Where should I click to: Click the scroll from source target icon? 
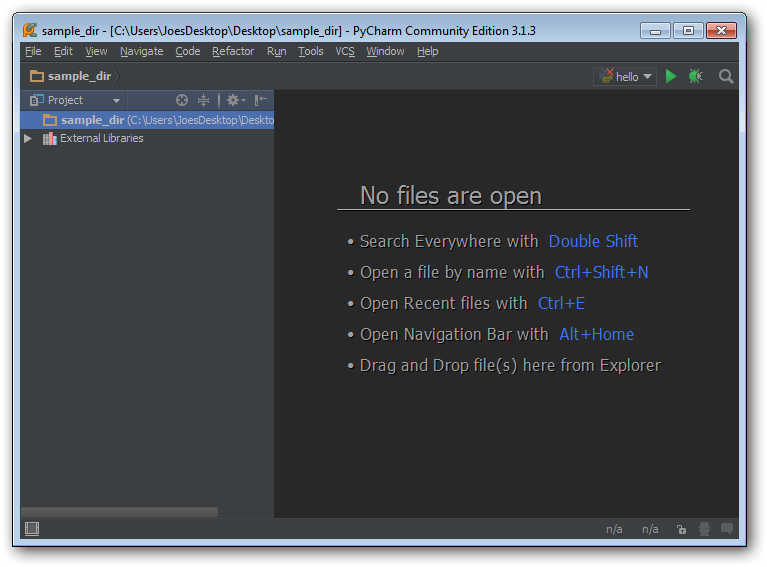pos(182,100)
